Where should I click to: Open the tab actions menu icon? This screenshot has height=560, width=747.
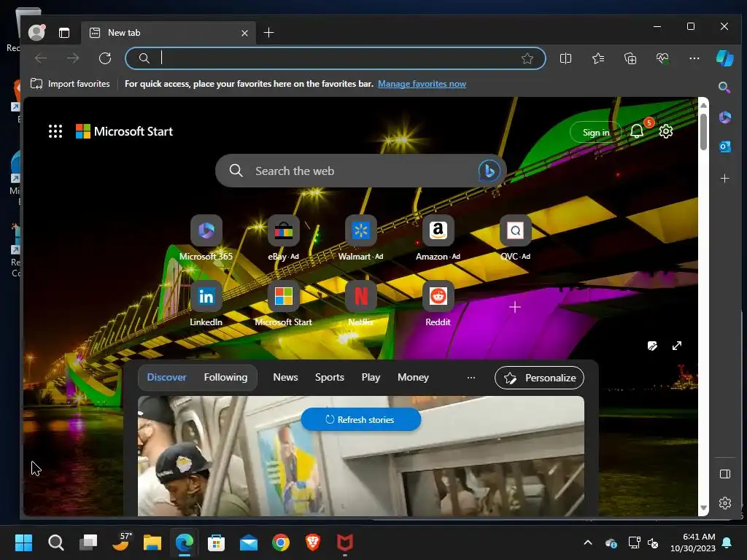coord(64,32)
